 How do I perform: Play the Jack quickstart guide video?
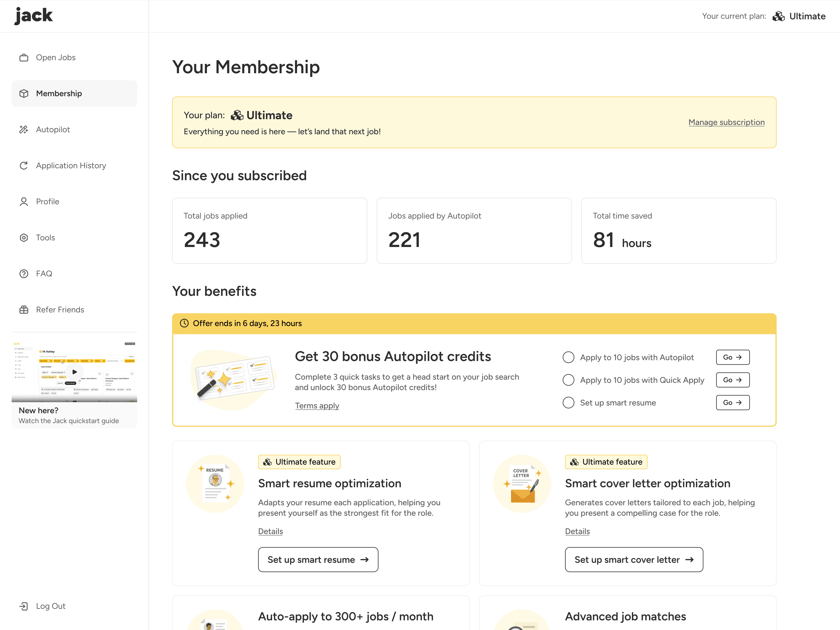coord(74,372)
